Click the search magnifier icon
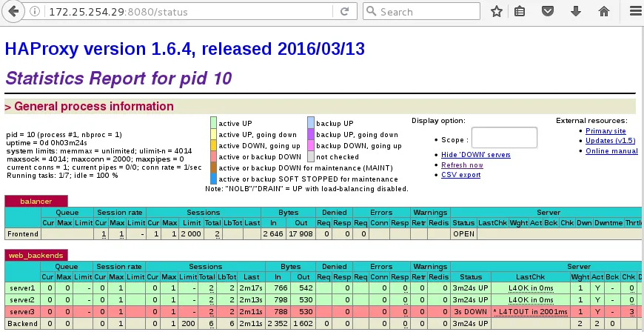The height and width of the screenshot is (332, 644). tap(371, 12)
